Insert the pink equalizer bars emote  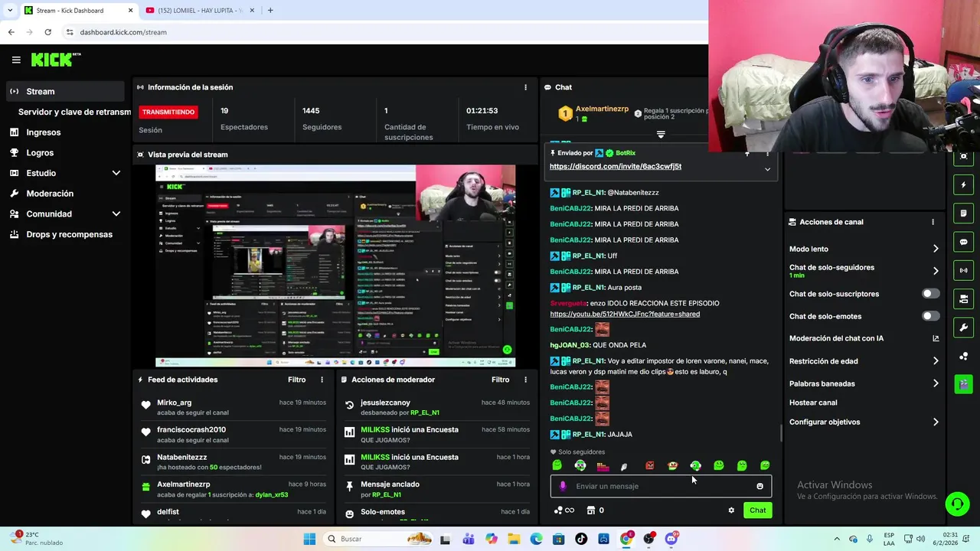point(603,465)
